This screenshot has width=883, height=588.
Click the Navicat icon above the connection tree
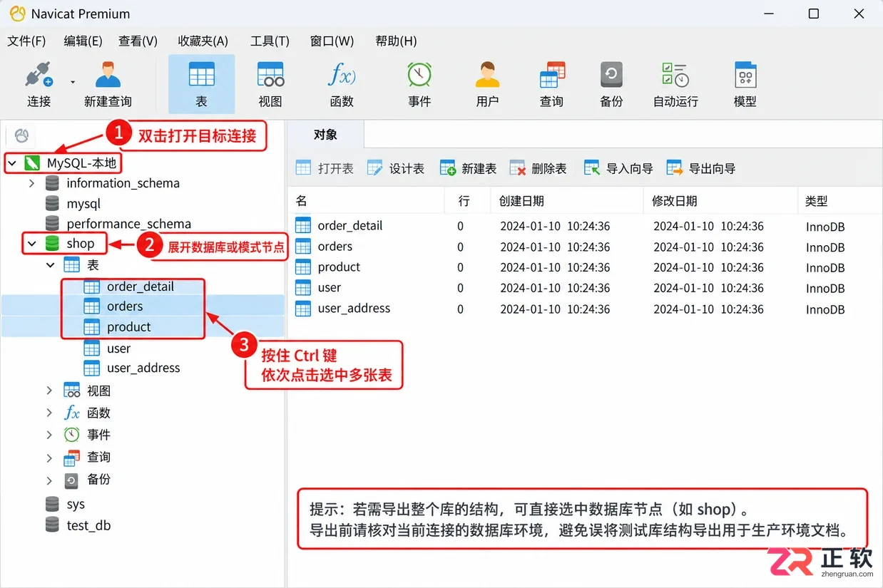coord(21,135)
